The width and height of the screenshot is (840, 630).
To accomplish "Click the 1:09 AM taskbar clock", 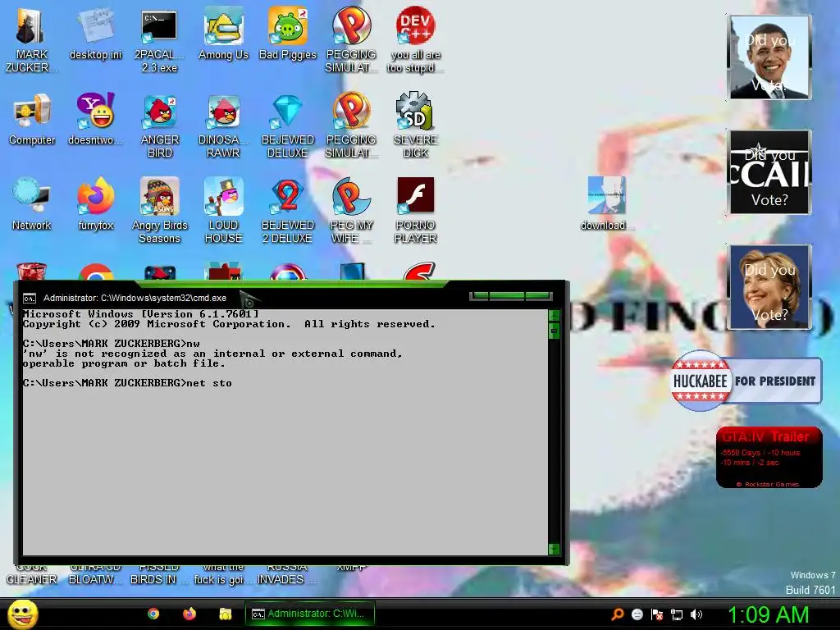I will pos(768,614).
